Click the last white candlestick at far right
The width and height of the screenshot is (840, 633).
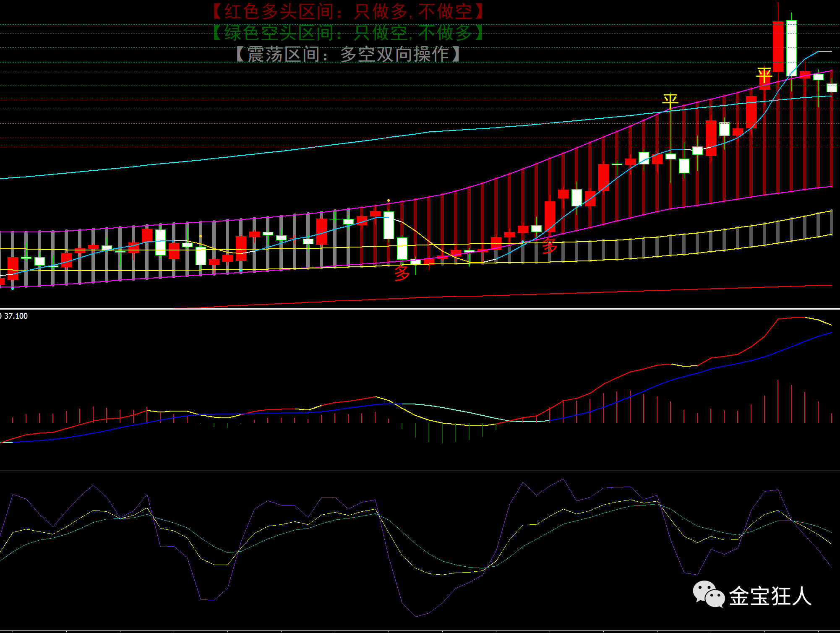832,88
